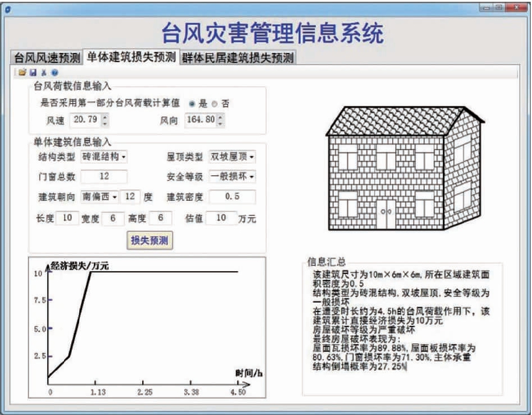Screen dimensions: 532x415
Task: Click the cut scissors toolbar icon
Action: pos(43,73)
